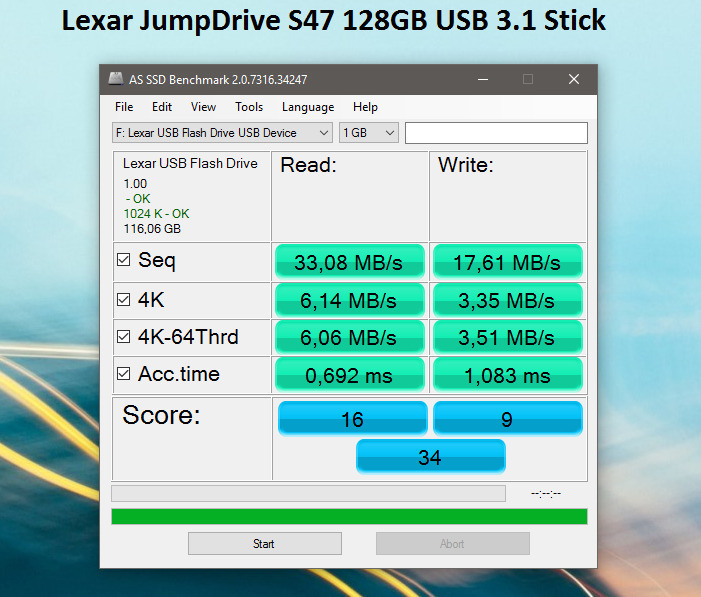Open the Edit menu

pyautogui.click(x=162, y=107)
